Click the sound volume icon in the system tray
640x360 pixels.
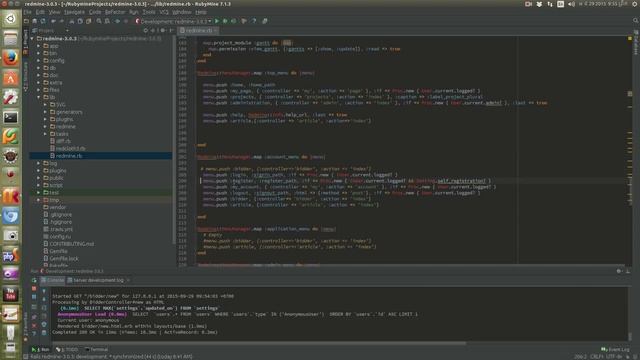pos(571,4)
